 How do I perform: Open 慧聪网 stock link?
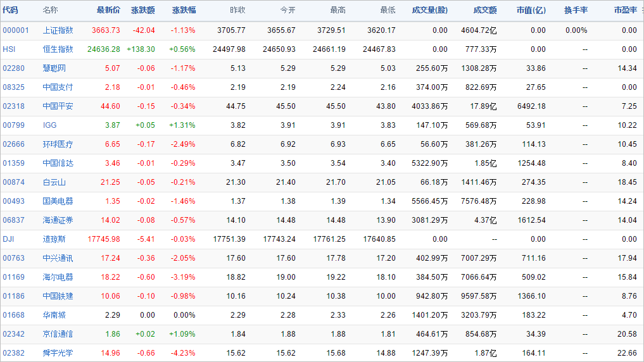coord(54,68)
